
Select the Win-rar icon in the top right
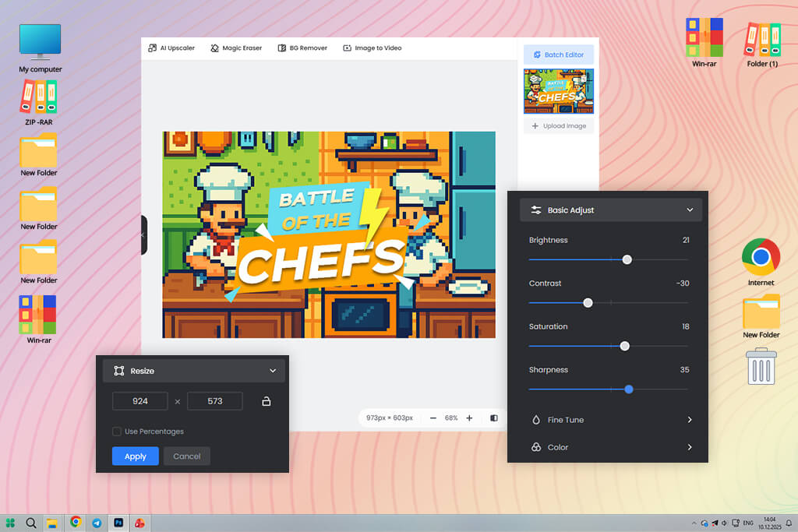[704, 43]
